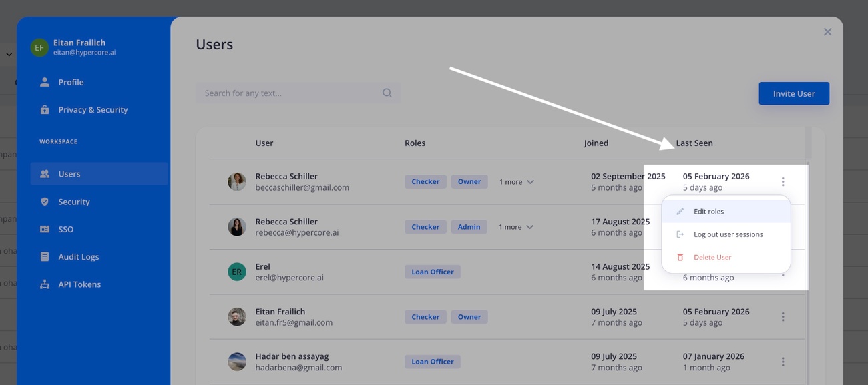The image size is (868, 385).
Task: Click the trash icon beside Delete User
Action: click(x=680, y=256)
